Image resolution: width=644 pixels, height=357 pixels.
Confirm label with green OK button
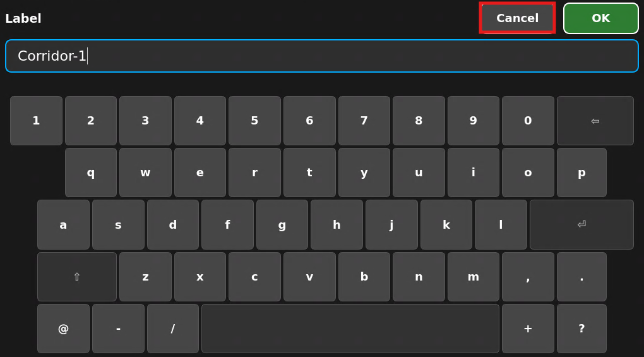601,18
